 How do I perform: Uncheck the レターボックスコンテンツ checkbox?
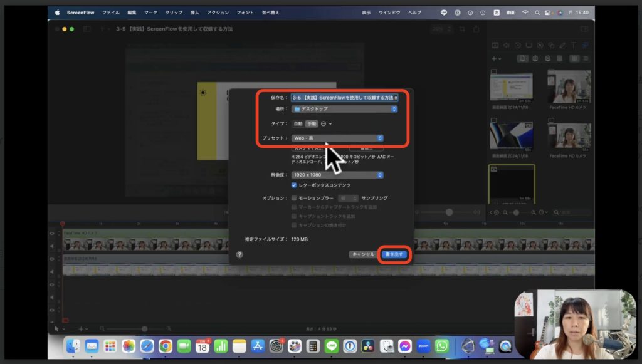pyautogui.click(x=294, y=185)
